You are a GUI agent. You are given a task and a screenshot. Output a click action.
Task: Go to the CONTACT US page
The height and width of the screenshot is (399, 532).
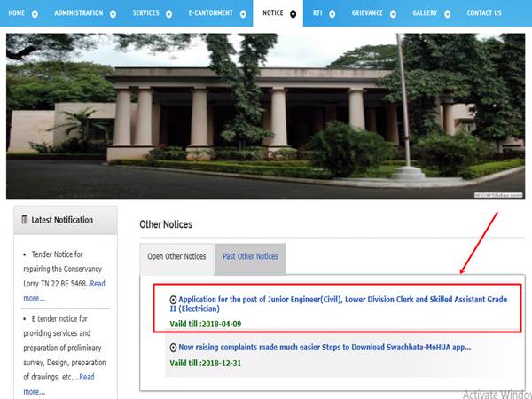coord(484,13)
